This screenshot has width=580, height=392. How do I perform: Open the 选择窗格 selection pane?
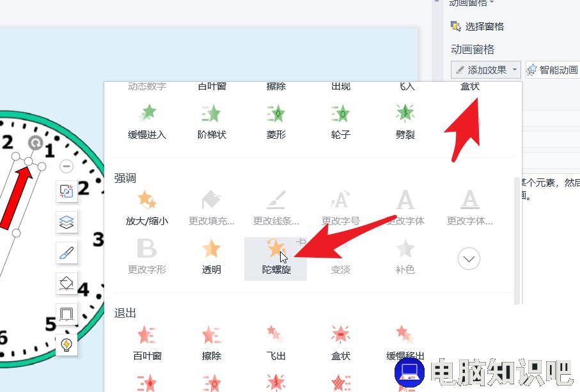(x=477, y=26)
